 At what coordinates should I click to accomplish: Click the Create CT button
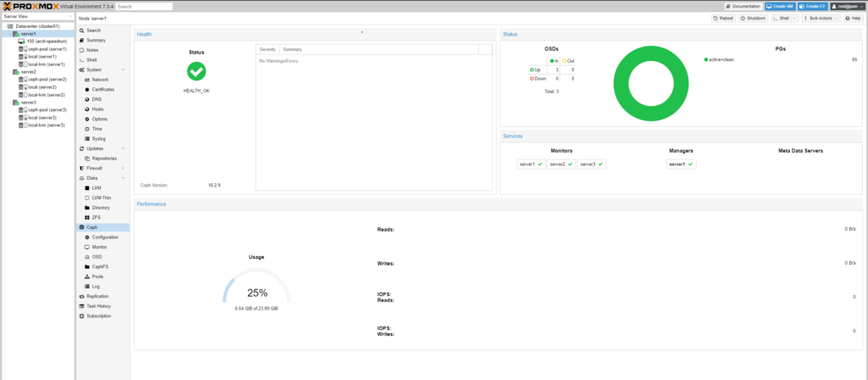[x=813, y=6]
